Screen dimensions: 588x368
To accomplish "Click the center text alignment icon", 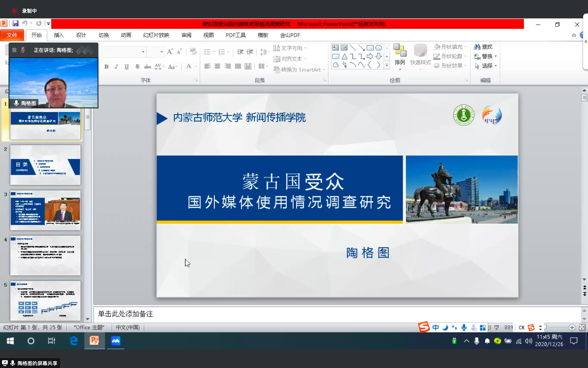I will [x=217, y=66].
